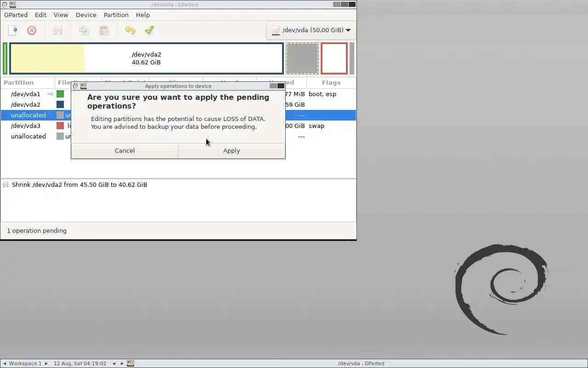Image resolution: width=588 pixels, height=368 pixels.
Task: Cancel the pending operations dialog
Action: point(124,150)
